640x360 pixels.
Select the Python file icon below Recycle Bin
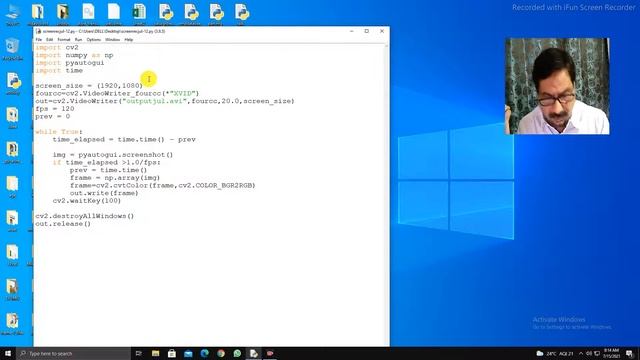(13, 84)
